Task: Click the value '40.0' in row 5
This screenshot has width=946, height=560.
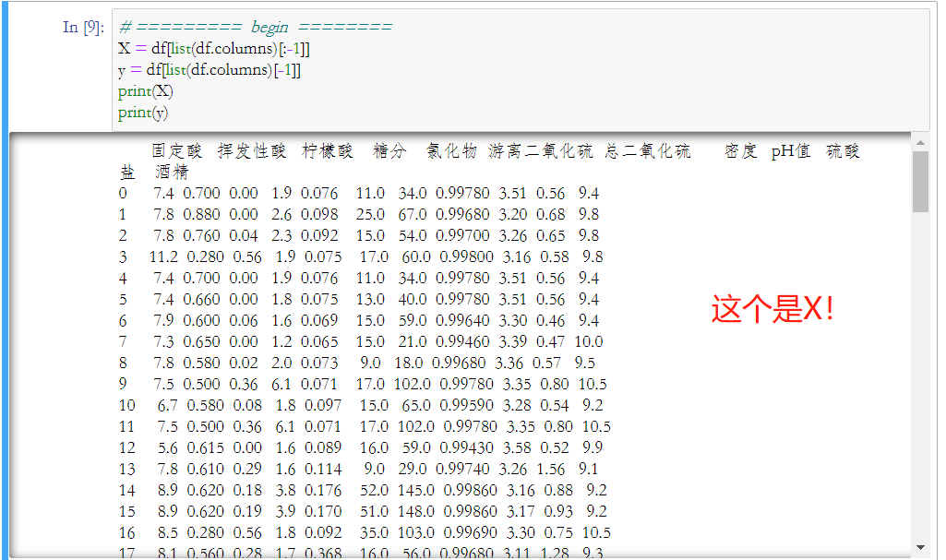Action: (x=413, y=300)
